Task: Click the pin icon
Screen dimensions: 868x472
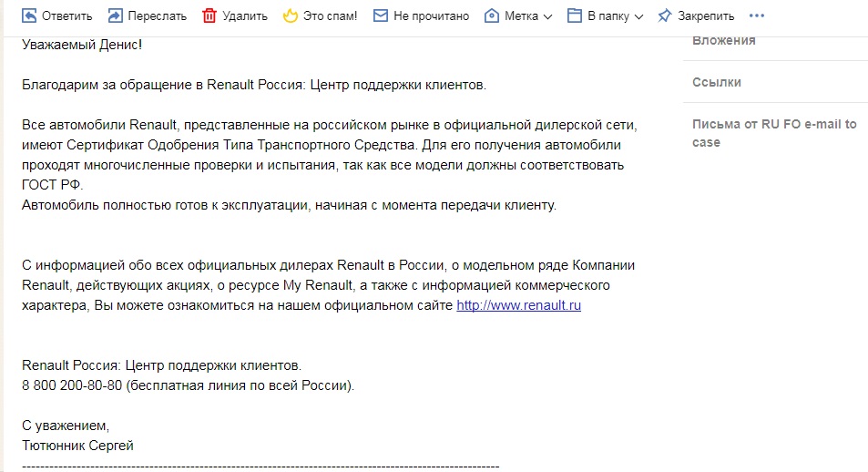Action: coord(664,15)
